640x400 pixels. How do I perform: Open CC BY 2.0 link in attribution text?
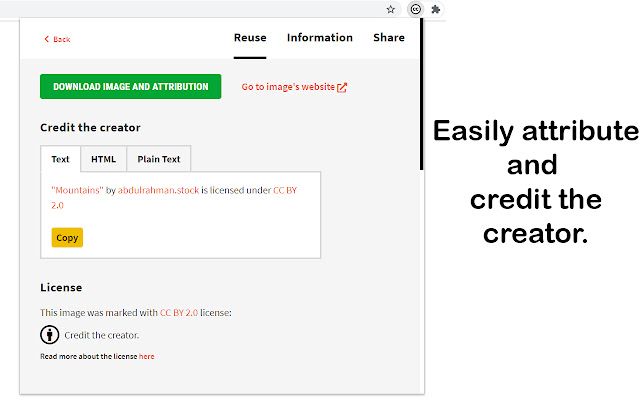pyautogui.click(x=285, y=190)
